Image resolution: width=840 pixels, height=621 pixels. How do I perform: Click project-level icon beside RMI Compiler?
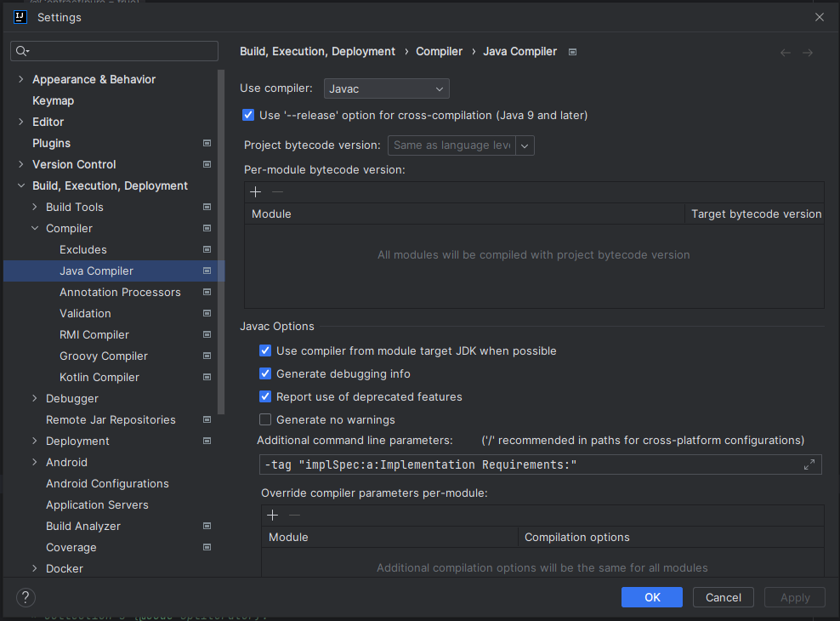207,335
